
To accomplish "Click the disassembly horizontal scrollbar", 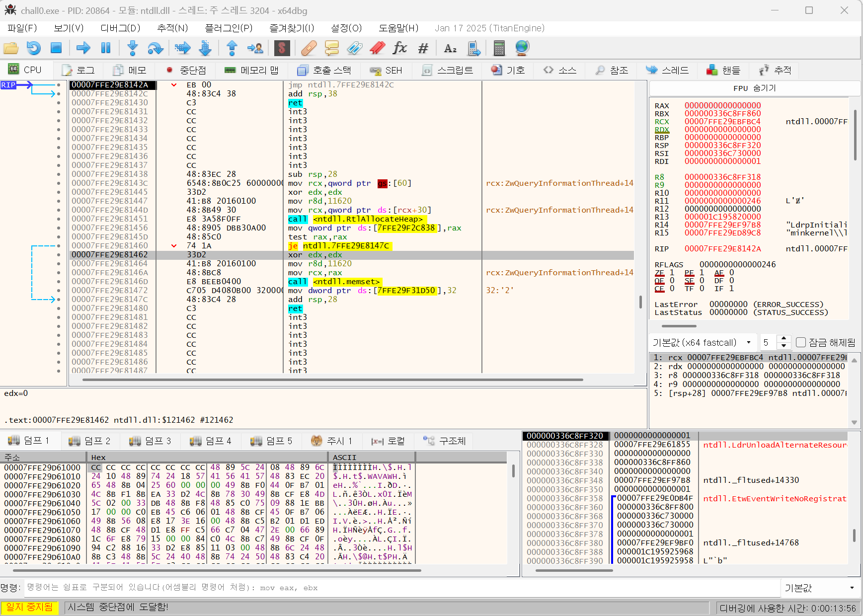I will click(x=333, y=380).
